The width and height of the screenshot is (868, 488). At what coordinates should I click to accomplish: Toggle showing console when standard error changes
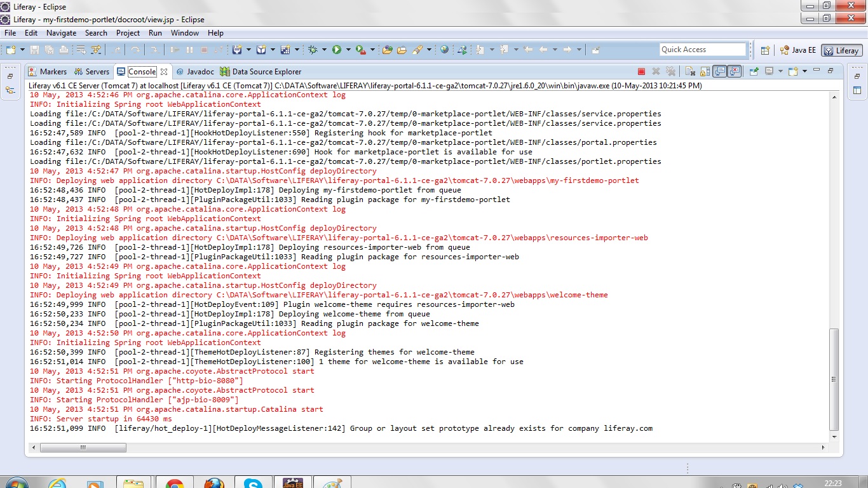coord(734,71)
